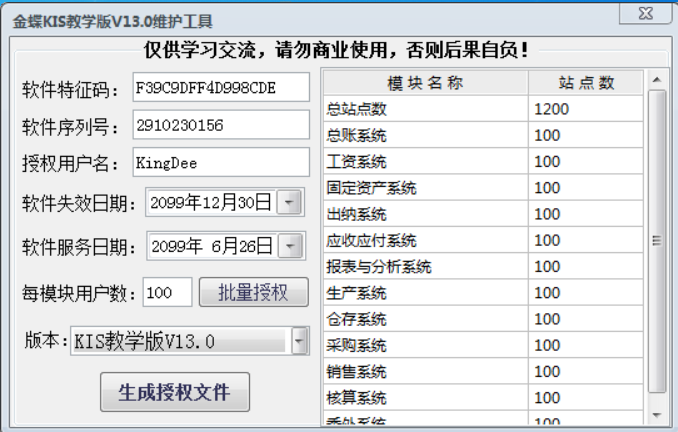Click station count 100 for 应收应付系统
The height and width of the screenshot is (432, 678).
coord(586,240)
